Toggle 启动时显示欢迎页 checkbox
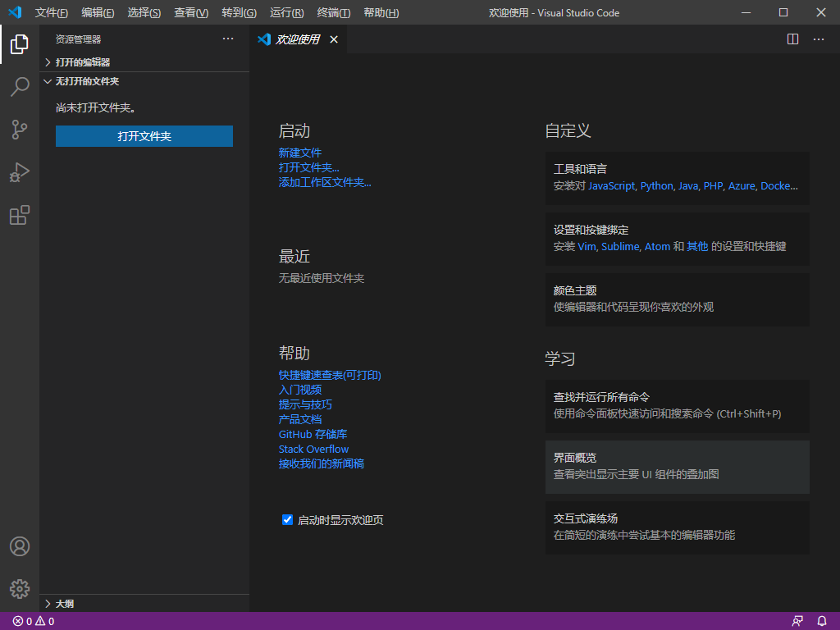This screenshot has height=630, width=840. pyautogui.click(x=287, y=519)
